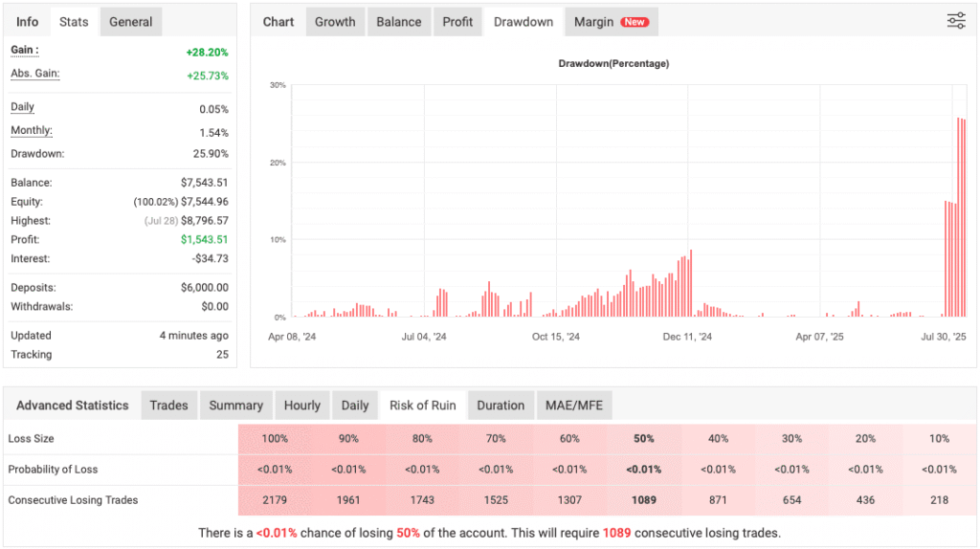This screenshot has width=980, height=549.
Task: Select the 10% loss size cell
Action: coord(939,439)
